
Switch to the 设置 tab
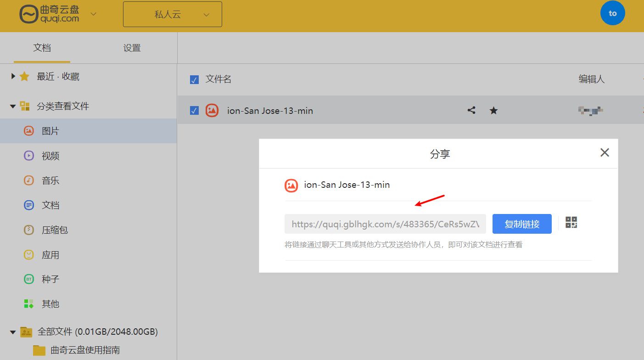point(132,48)
